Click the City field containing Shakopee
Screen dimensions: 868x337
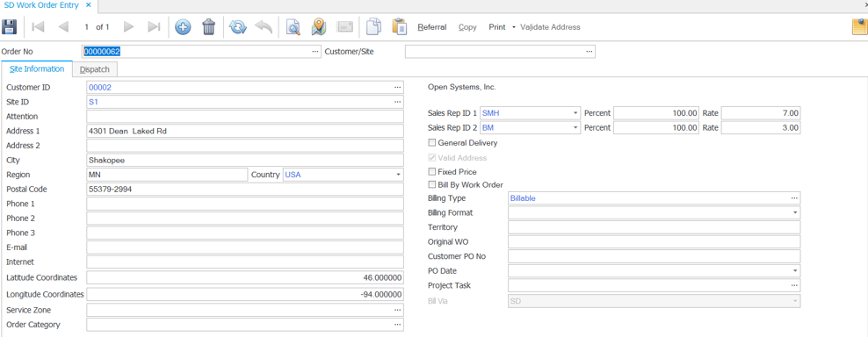[245, 160]
